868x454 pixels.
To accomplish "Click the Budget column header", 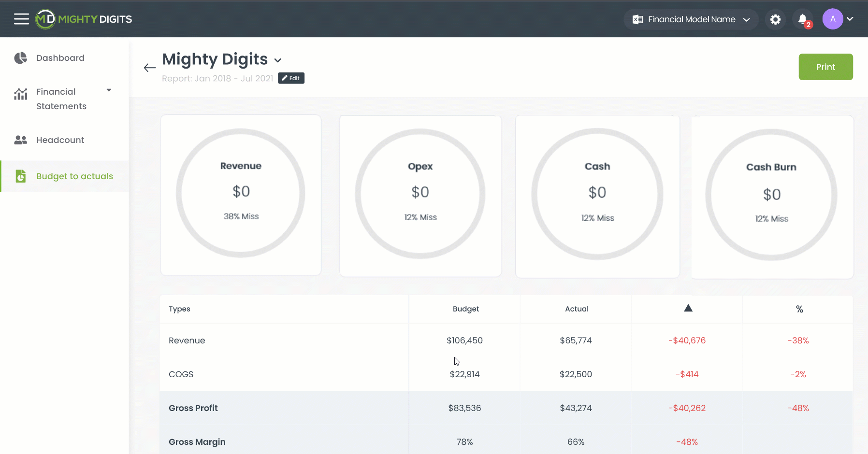I will click(x=466, y=309).
